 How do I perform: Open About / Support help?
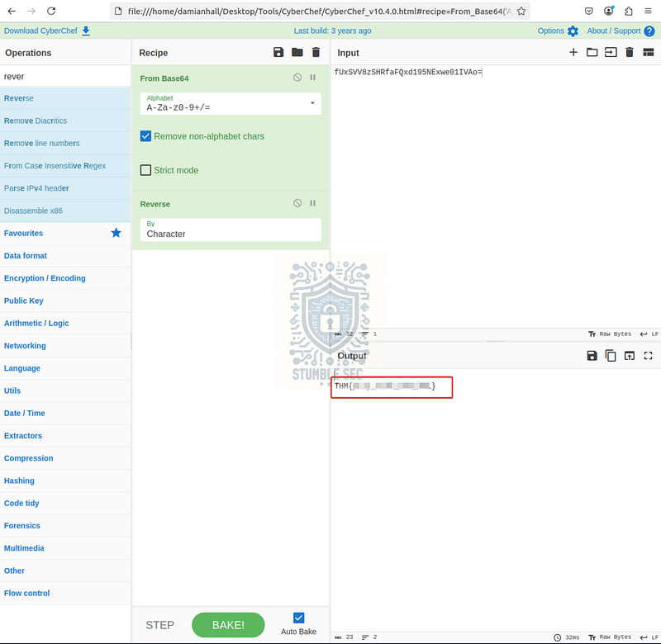tap(621, 31)
